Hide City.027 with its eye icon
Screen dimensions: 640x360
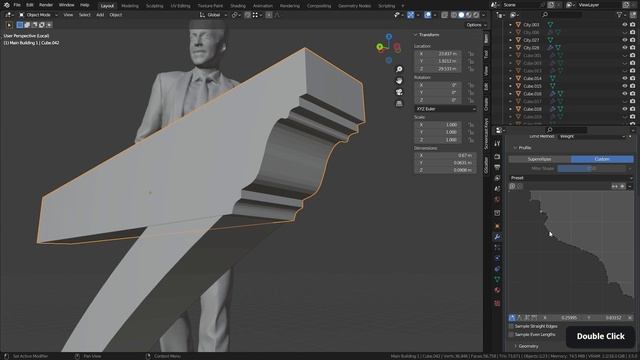coord(624,40)
